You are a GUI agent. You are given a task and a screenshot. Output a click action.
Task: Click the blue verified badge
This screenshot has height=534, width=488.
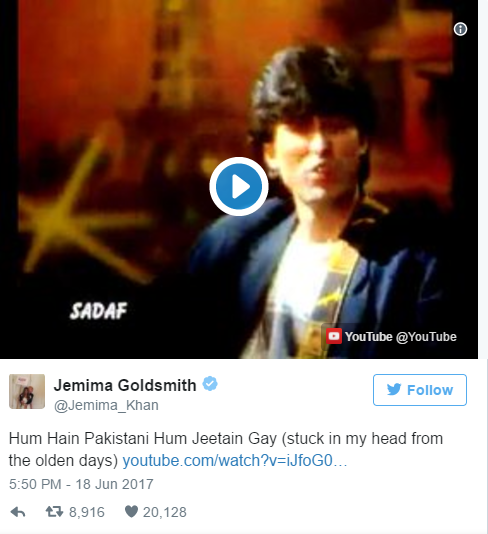(210, 384)
